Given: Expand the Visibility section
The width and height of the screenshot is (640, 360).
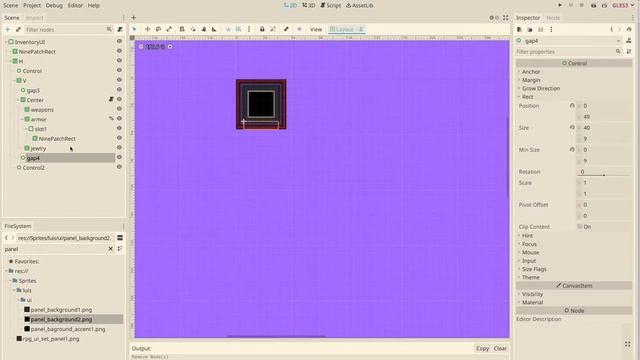Looking at the screenshot, I should pos(532,294).
